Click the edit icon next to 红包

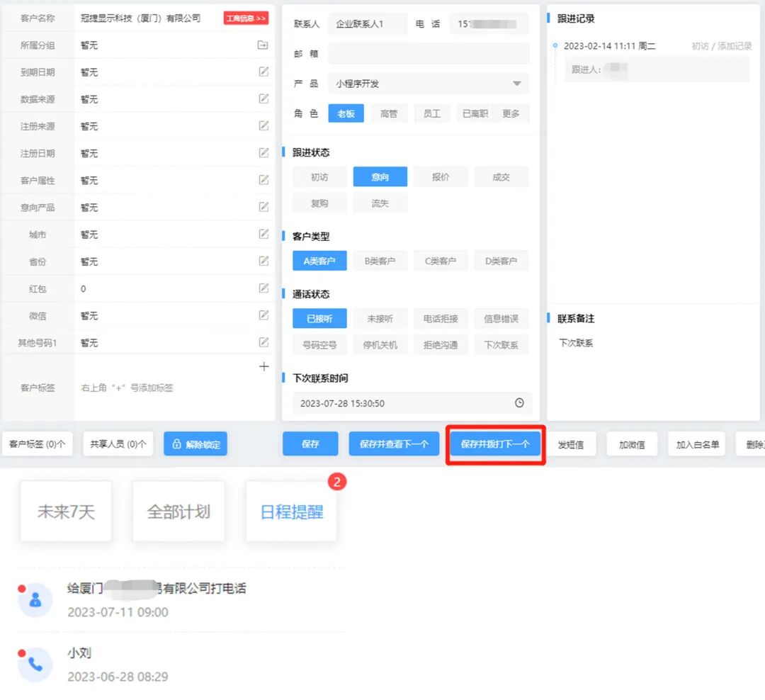(x=263, y=288)
